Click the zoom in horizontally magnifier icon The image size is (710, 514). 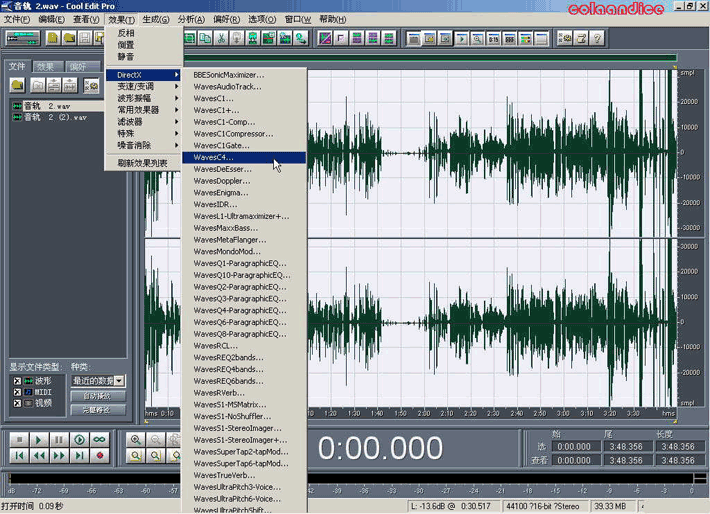click(138, 440)
